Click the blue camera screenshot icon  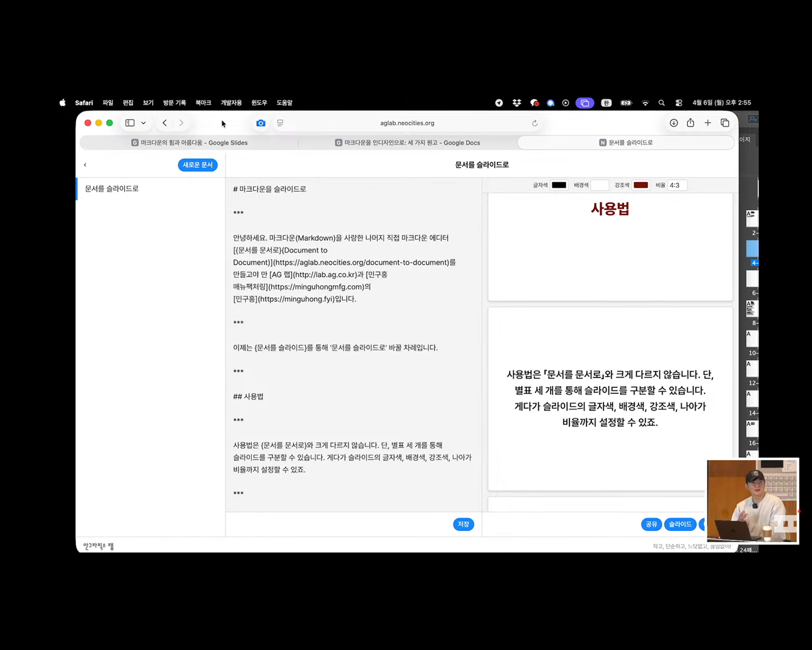coord(260,123)
